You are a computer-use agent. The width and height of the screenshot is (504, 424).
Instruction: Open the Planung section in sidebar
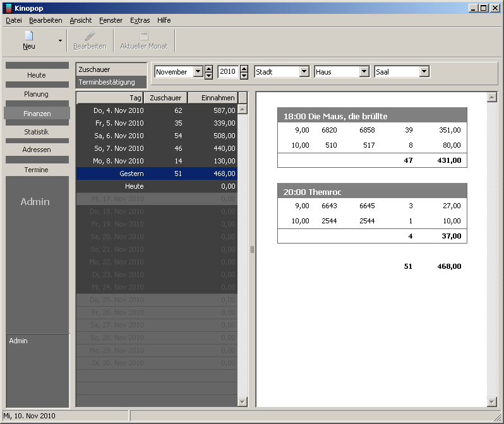click(36, 94)
